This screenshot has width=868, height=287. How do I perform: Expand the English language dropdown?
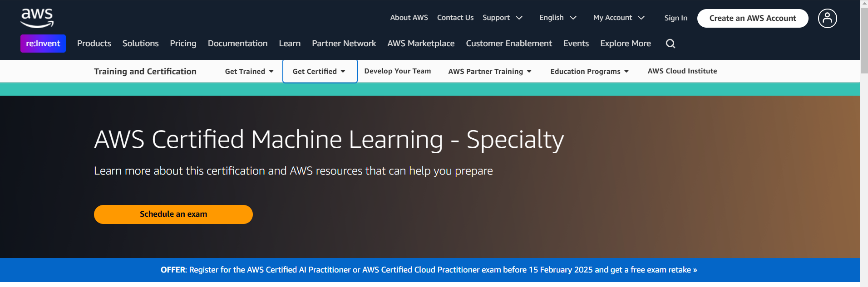point(557,18)
